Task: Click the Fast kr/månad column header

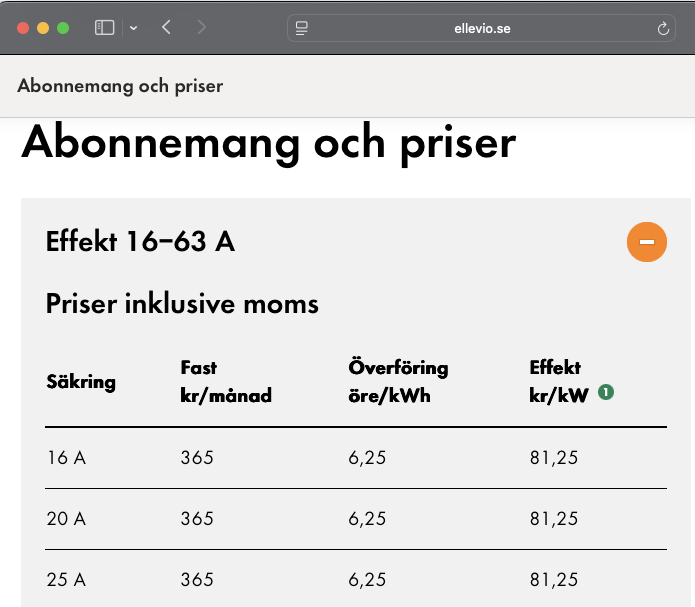Action: pos(226,381)
